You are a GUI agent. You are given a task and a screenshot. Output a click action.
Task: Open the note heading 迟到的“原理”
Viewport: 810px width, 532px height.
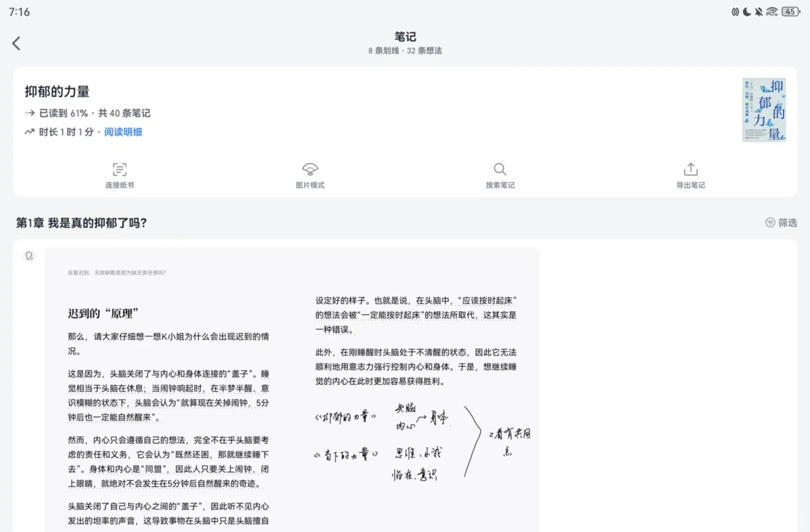click(103, 314)
